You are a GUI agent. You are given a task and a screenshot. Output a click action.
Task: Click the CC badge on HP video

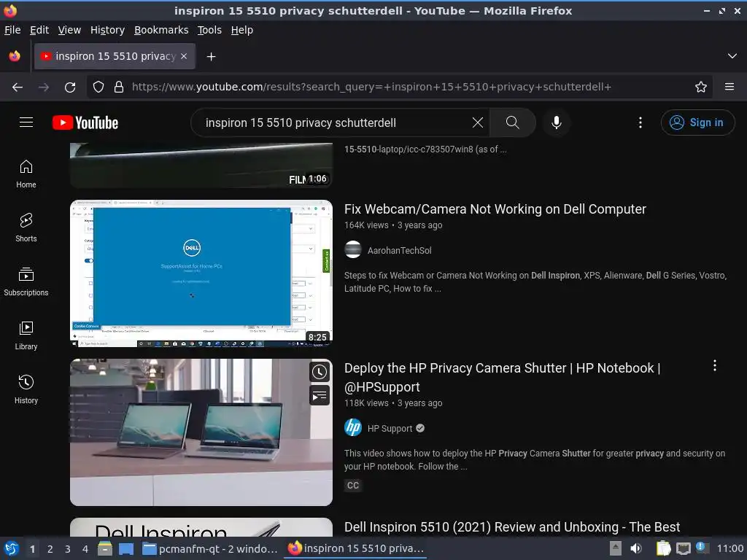pos(353,485)
